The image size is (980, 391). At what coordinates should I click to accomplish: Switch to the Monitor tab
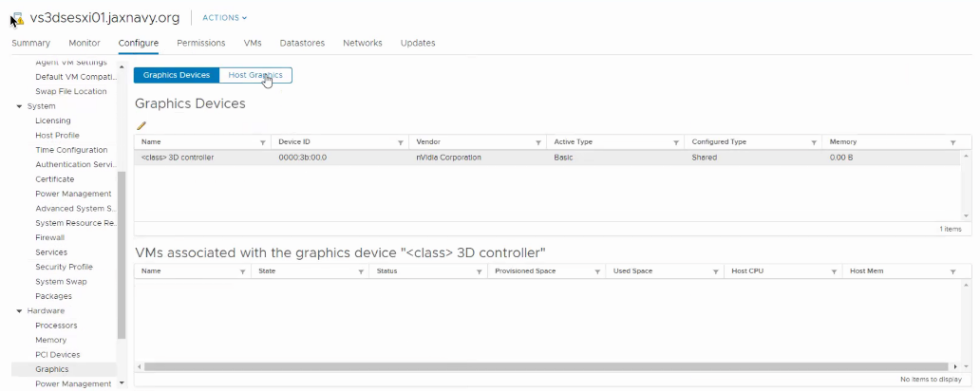[x=85, y=43]
